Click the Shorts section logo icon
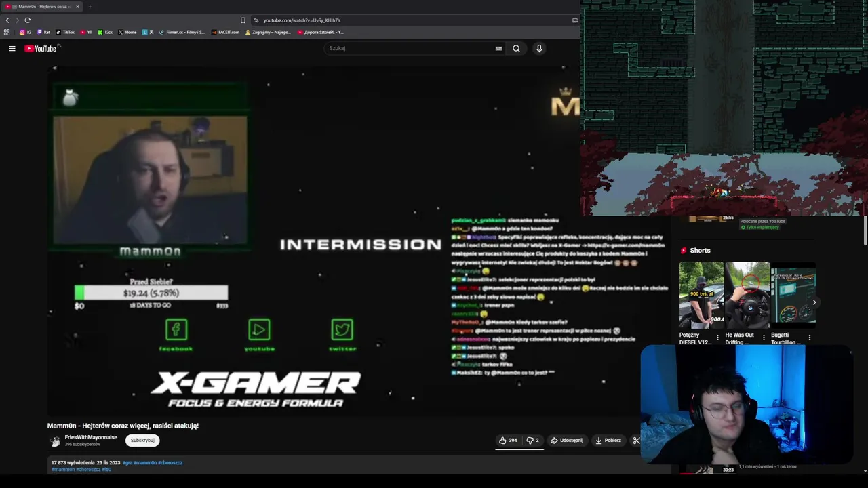This screenshot has width=868, height=488. coord(684,251)
